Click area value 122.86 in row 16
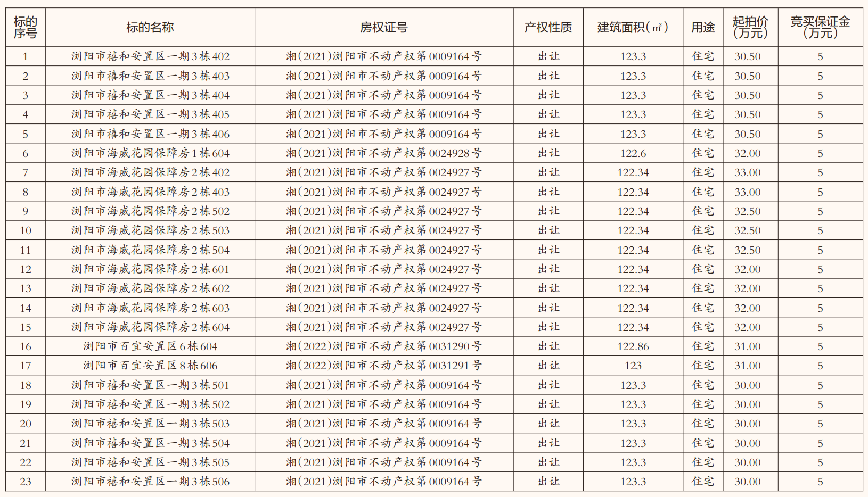 [633, 346]
